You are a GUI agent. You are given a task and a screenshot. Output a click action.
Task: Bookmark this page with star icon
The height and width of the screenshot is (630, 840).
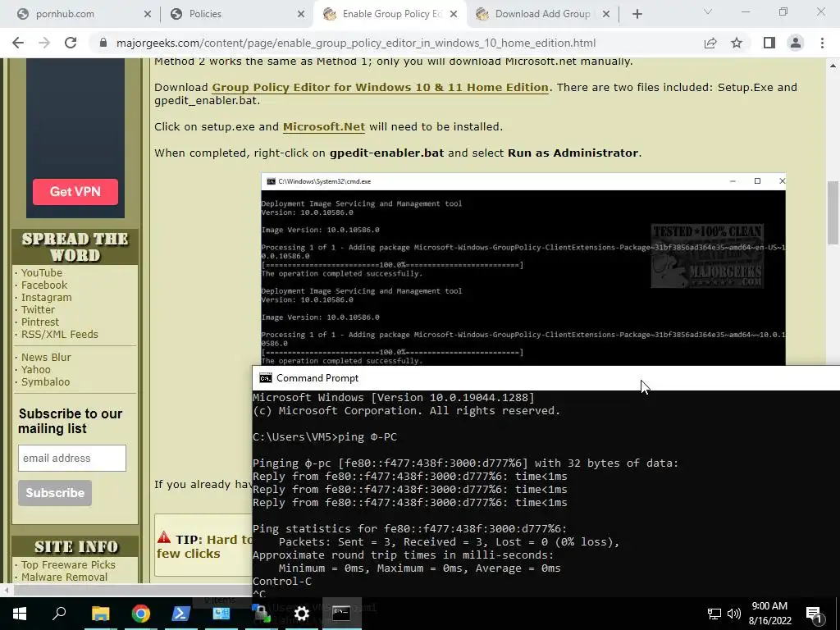(x=737, y=43)
